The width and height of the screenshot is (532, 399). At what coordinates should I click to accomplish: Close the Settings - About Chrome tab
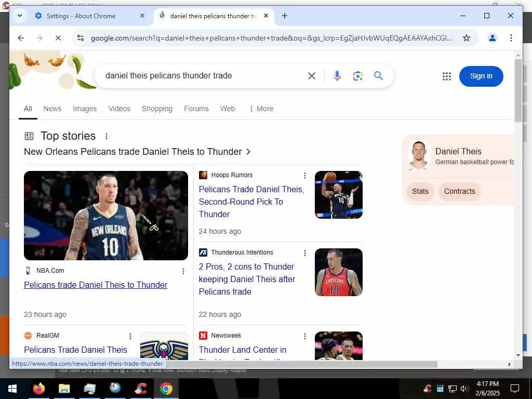tap(142, 16)
